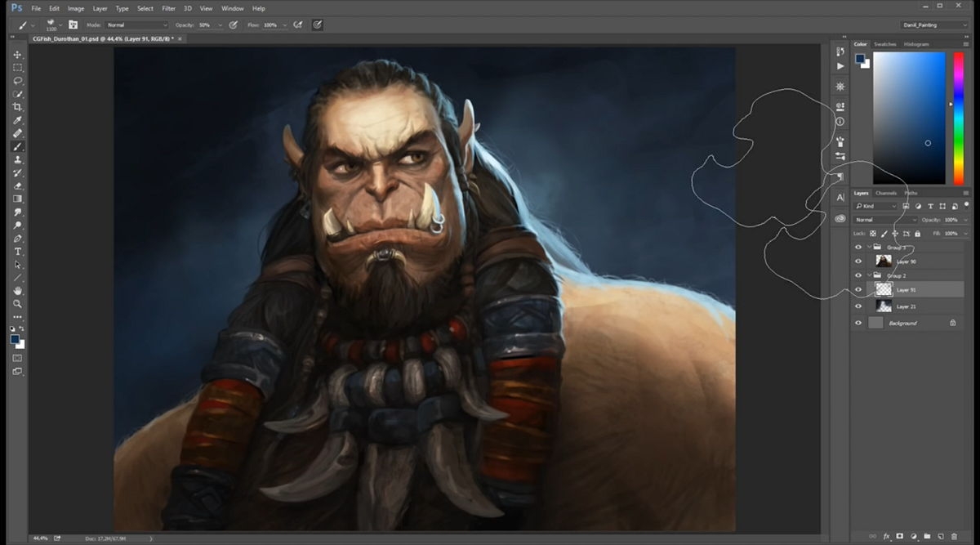Select the Lasso tool
Image resolution: width=980 pixels, height=545 pixels.
[x=18, y=81]
